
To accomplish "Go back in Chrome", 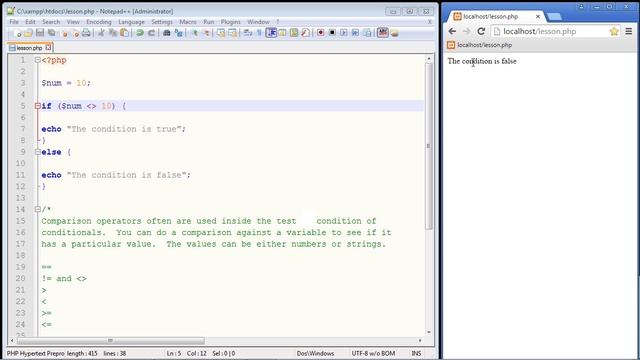I will point(452,31).
